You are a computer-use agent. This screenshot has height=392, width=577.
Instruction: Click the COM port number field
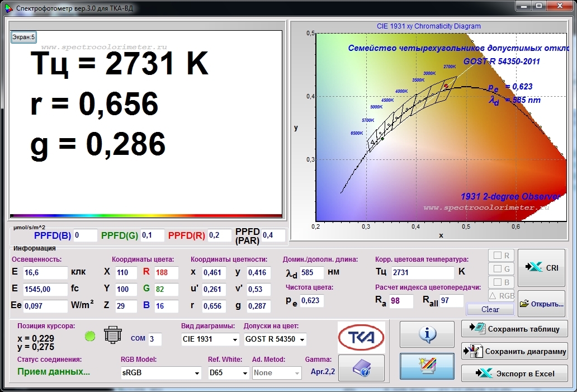[154, 339]
